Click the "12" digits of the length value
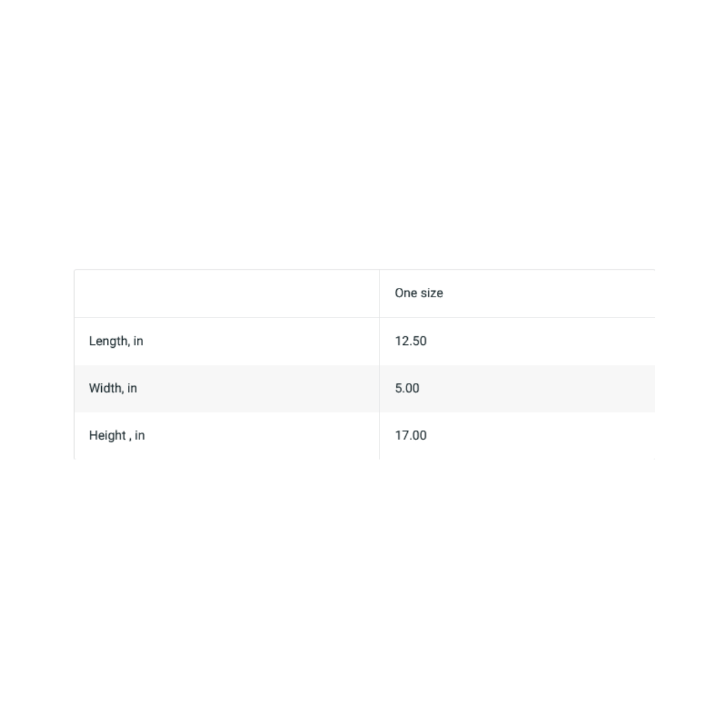This screenshot has height=728, width=728. (401, 341)
